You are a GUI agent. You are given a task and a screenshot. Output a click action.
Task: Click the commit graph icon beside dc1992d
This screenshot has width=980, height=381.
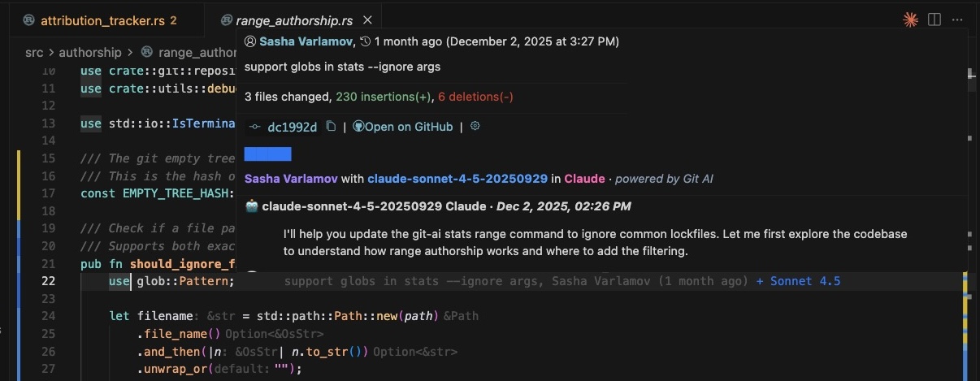[255, 127]
